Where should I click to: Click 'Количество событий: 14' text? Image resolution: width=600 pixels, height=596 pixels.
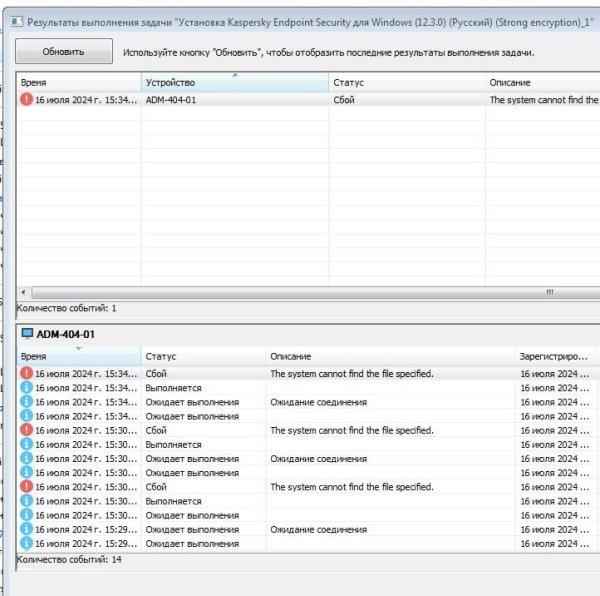[69, 560]
